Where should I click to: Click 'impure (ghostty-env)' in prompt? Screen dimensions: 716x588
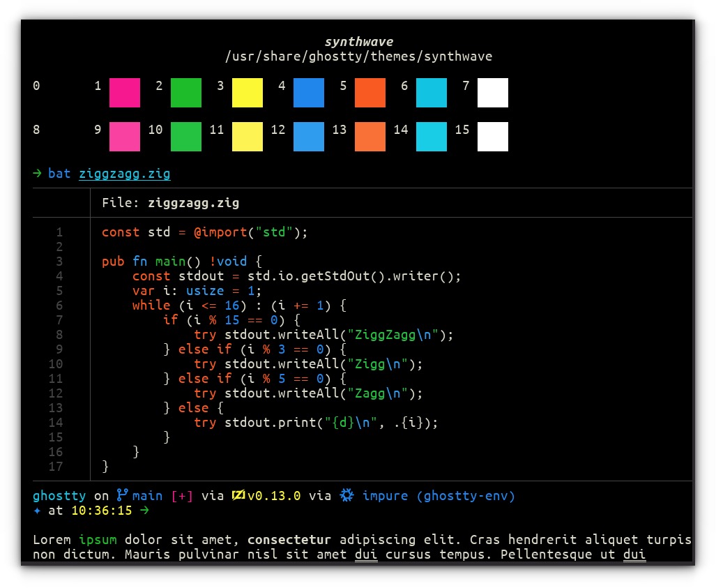tap(439, 496)
